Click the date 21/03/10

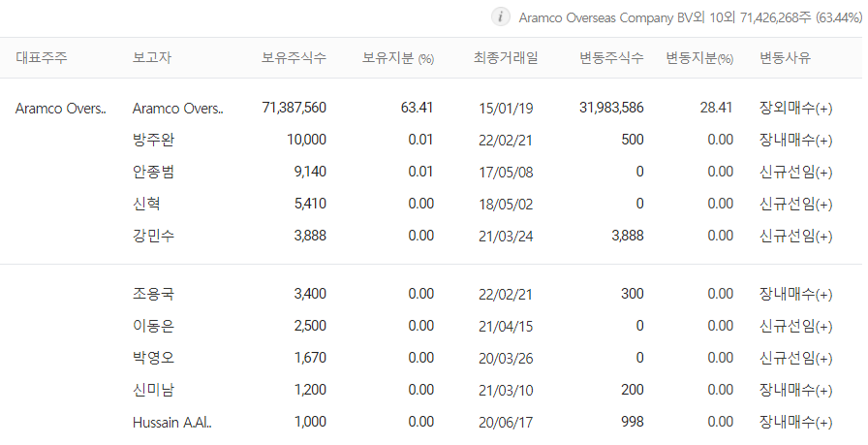click(x=506, y=391)
